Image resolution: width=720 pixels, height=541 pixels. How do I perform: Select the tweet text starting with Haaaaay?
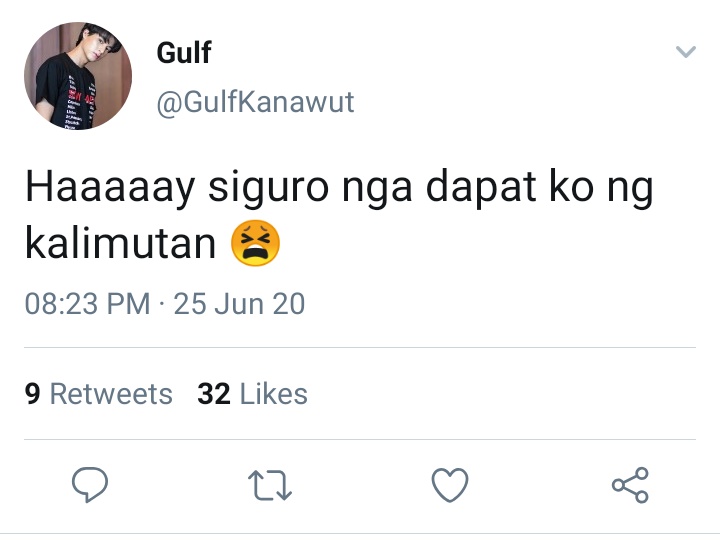click(x=339, y=215)
